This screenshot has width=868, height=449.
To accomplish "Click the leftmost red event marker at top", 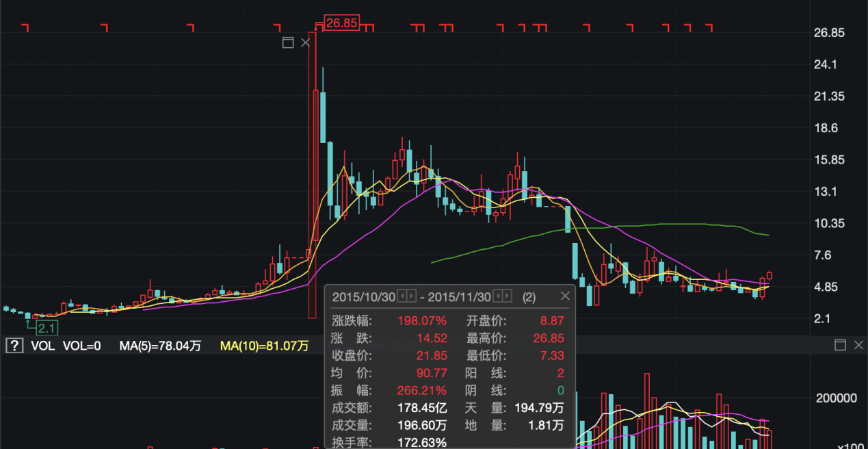I will [x=25, y=27].
